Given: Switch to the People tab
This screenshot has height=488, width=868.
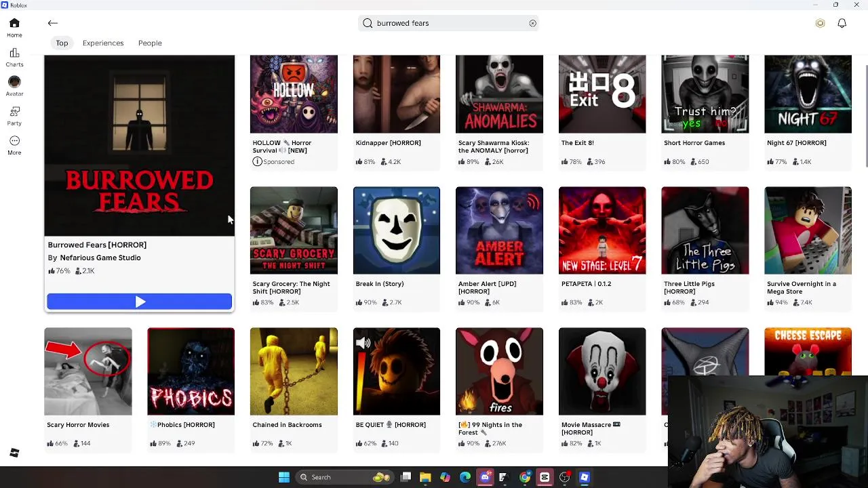Looking at the screenshot, I should 150,43.
